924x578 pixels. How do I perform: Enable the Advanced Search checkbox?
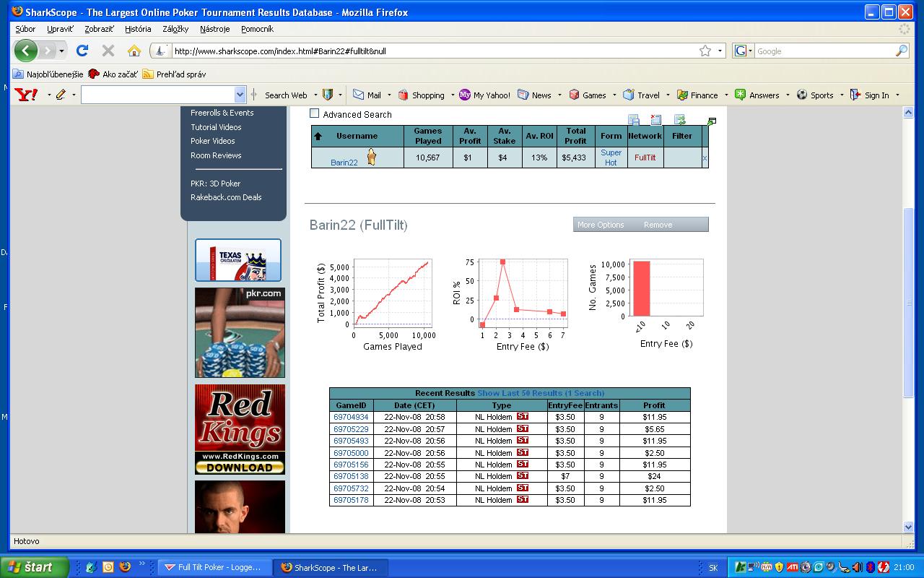click(314, 113)
